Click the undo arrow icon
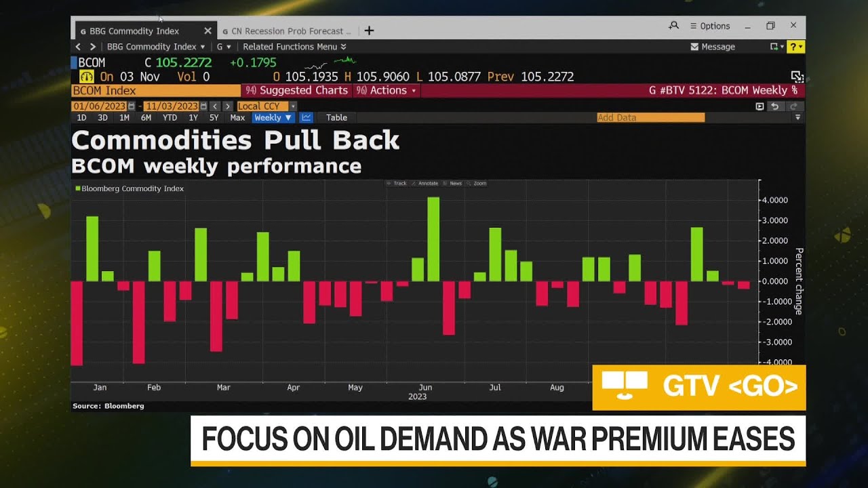The image size is (868, 488). (x=775, y=106)
